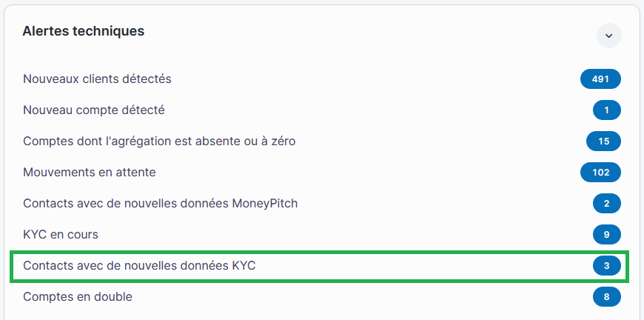Open Comptes en double alert
This screenshot has width=644, height=320.
78,296
